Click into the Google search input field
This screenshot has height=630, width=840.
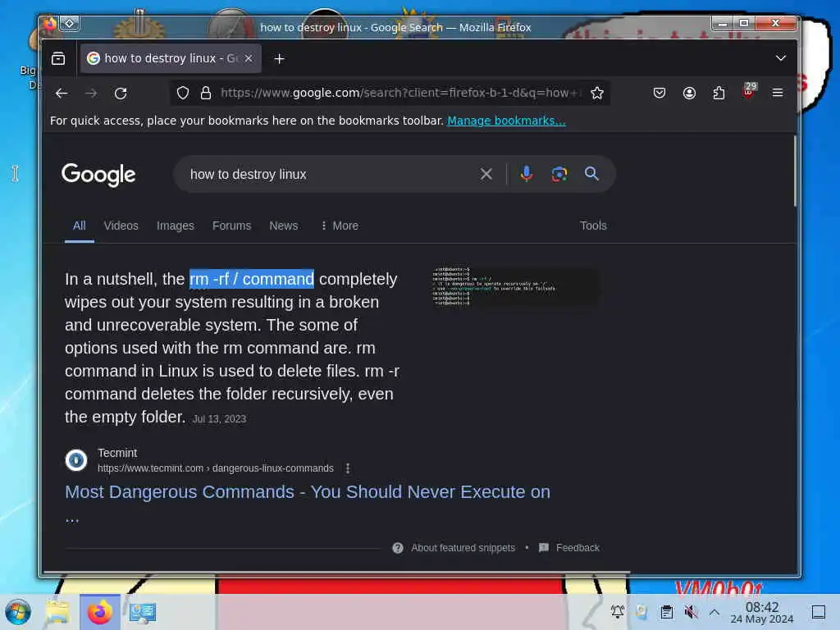click(330, 174)
